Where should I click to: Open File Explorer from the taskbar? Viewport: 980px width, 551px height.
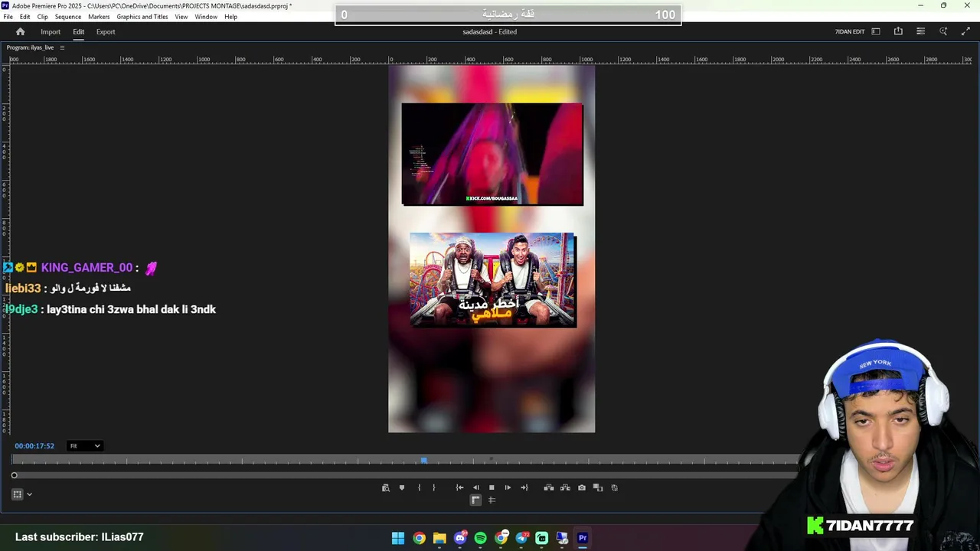[439, 538]
